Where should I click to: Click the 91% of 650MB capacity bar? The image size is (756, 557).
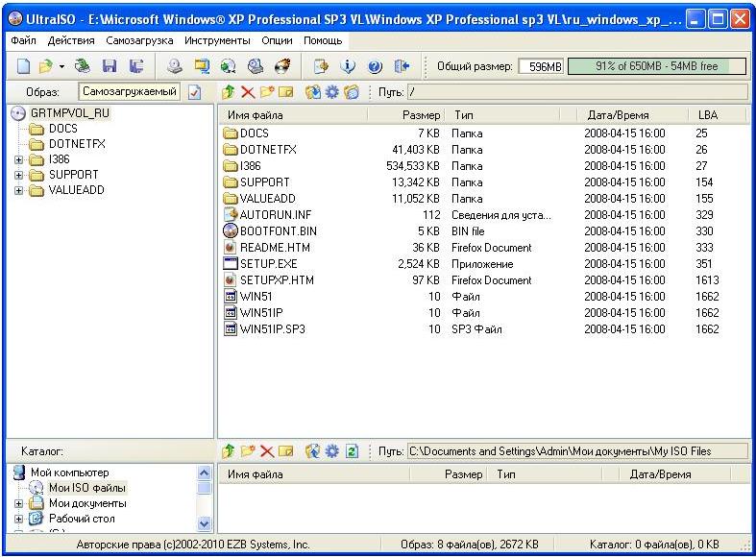658,66
